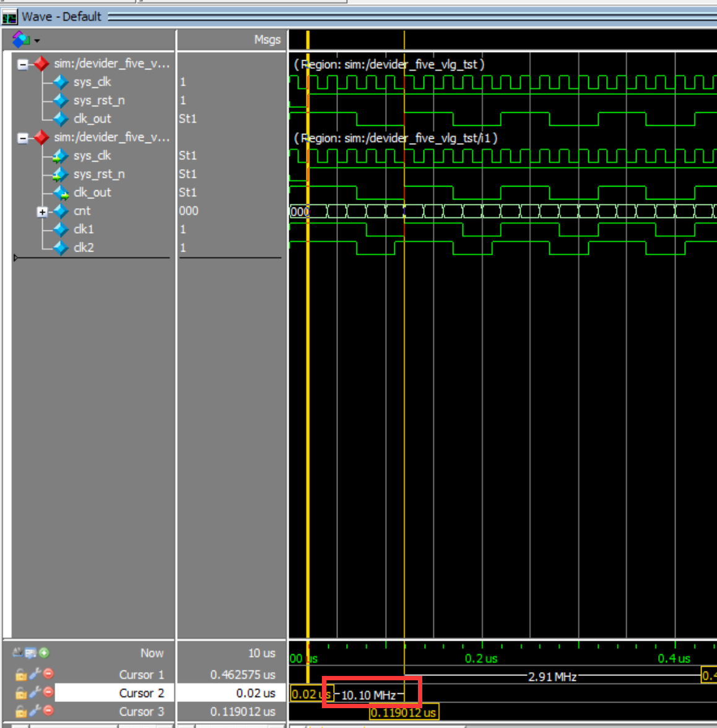Open the Cursor 3 properties wrench icon

35,711
